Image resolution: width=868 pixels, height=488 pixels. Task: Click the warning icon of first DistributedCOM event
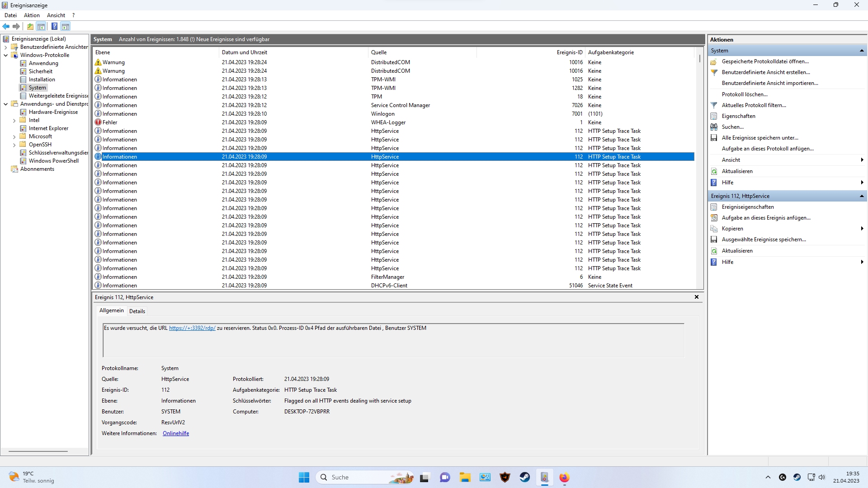tap(98, 62)
